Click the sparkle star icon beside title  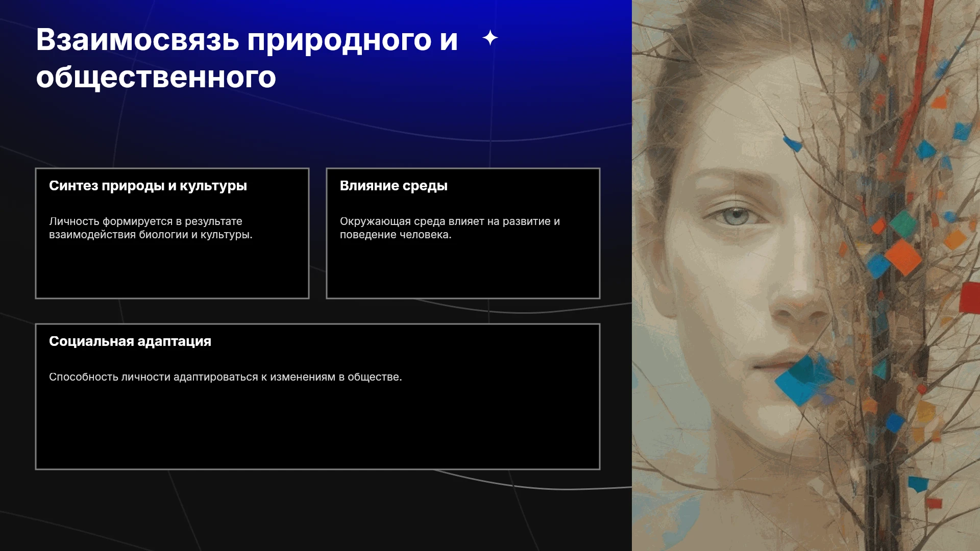(x=490, y=38)
